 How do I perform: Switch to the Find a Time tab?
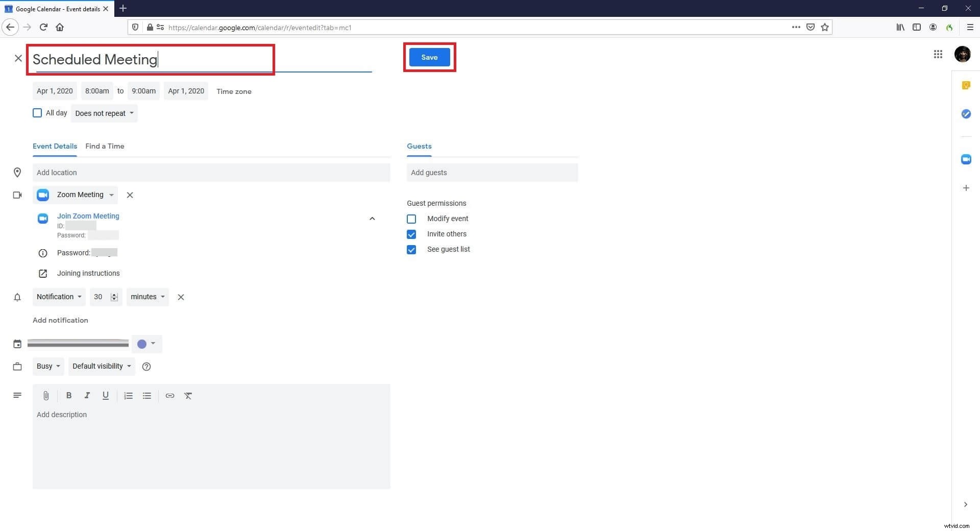click(105, 146)
